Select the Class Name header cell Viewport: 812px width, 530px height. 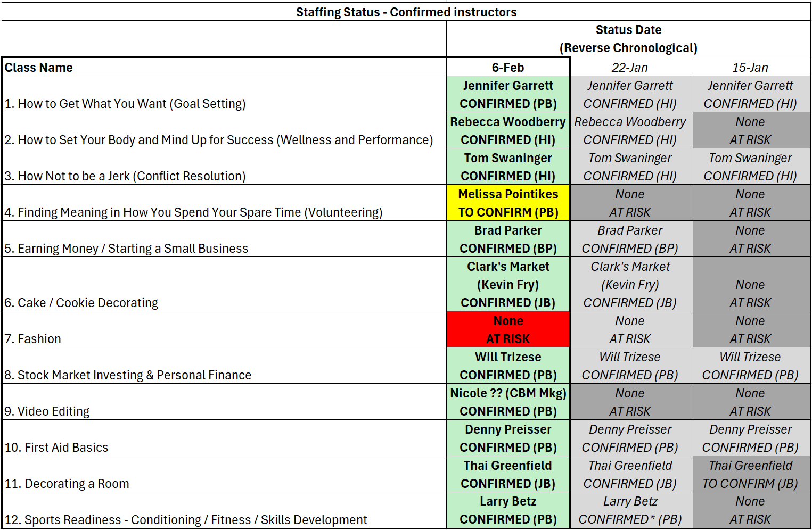tap(224, 68)
